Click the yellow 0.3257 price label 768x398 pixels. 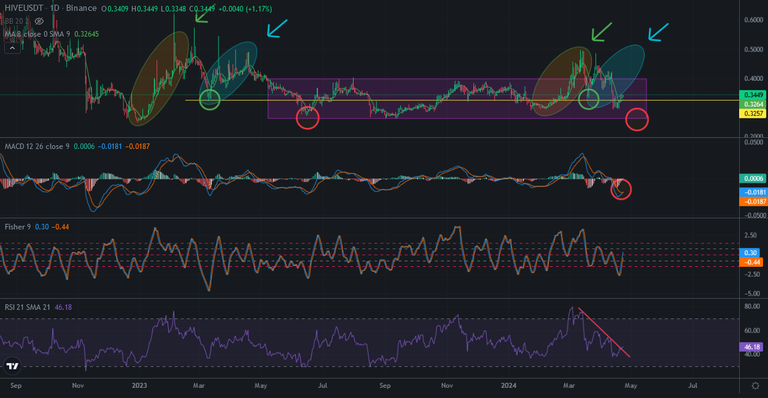(x=753, y=114)
